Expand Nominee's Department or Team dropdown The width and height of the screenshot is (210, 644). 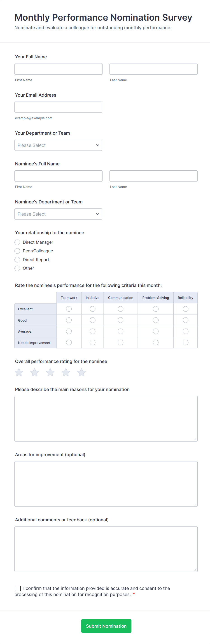[x=58, y=214]
